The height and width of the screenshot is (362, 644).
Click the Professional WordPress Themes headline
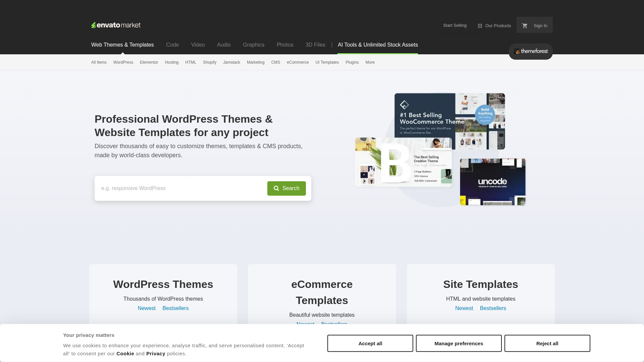184,126
